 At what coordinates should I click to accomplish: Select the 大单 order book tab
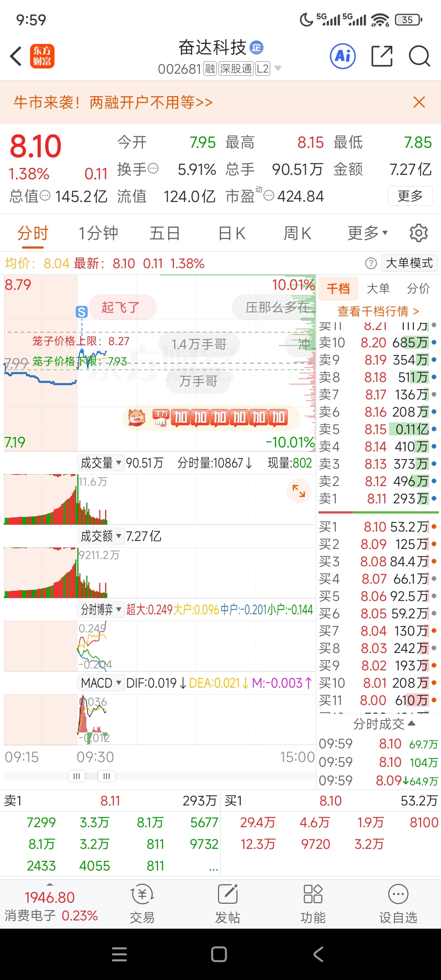pyautogui.click(x=378, y=288)
